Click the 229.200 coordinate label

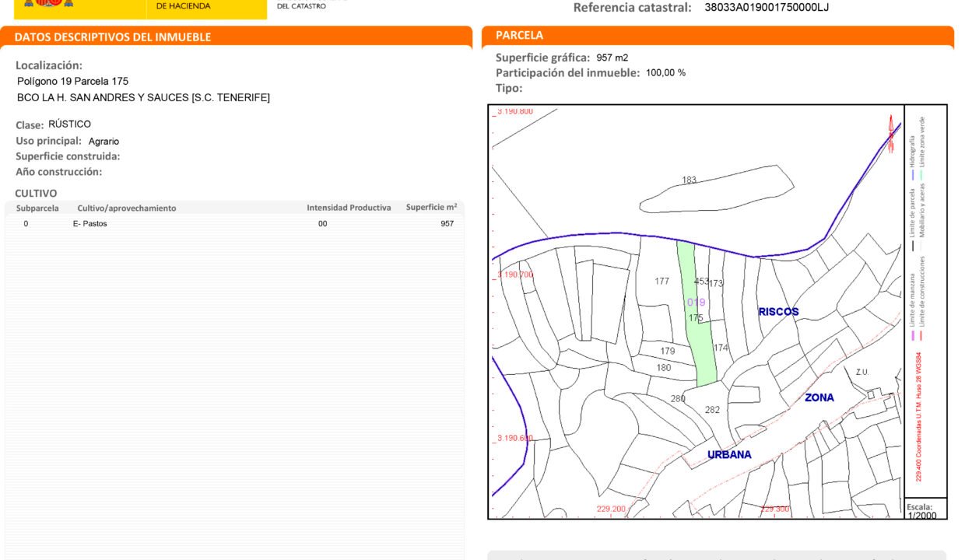(x=612, y=509)
